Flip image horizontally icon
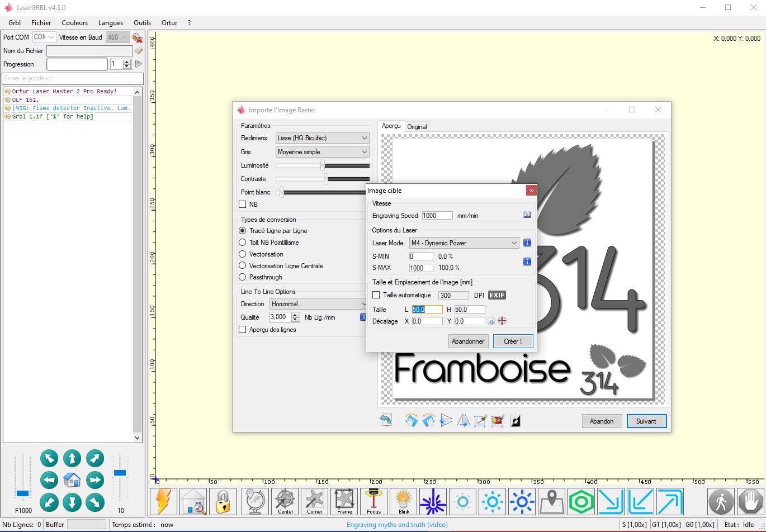 (x=464, y=420)
